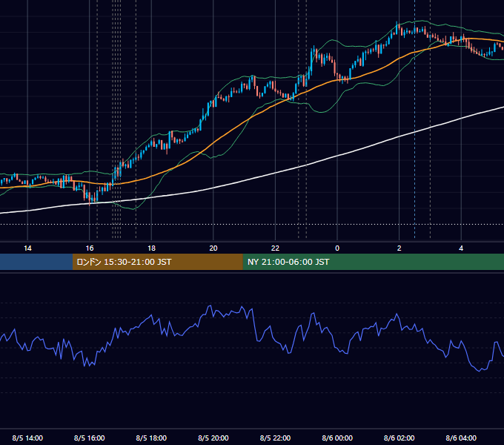Click the London 15:30-21:00 JST session bar

point(157,262)
